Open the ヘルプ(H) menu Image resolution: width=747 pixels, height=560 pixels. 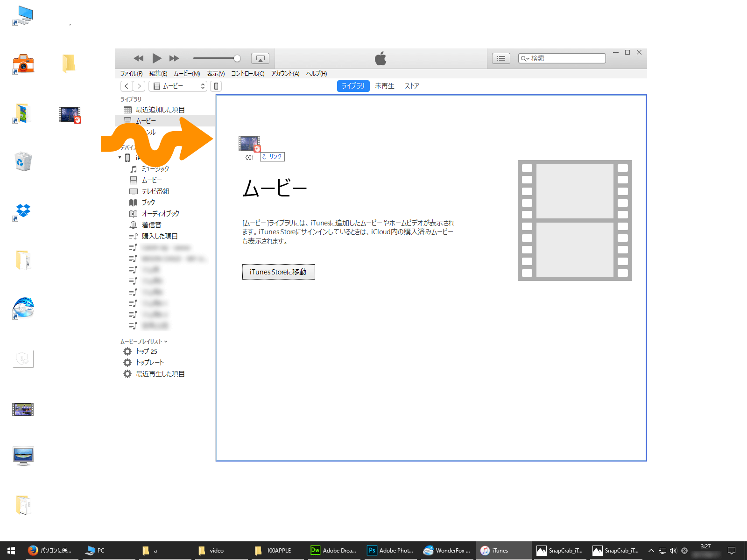click(317, 74)
